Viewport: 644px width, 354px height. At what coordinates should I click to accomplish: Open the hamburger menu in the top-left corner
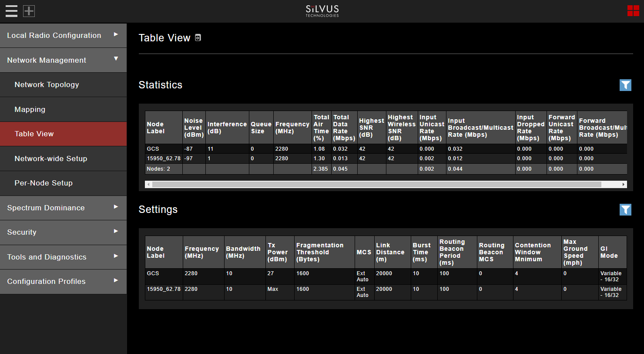(x=11, y=11)
